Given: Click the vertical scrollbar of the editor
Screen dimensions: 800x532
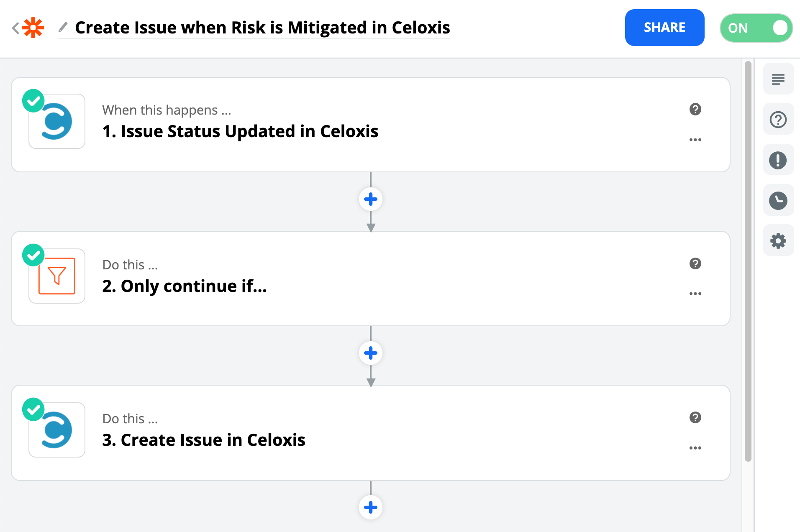Looking at the screenshot, I should click(748, 259).
